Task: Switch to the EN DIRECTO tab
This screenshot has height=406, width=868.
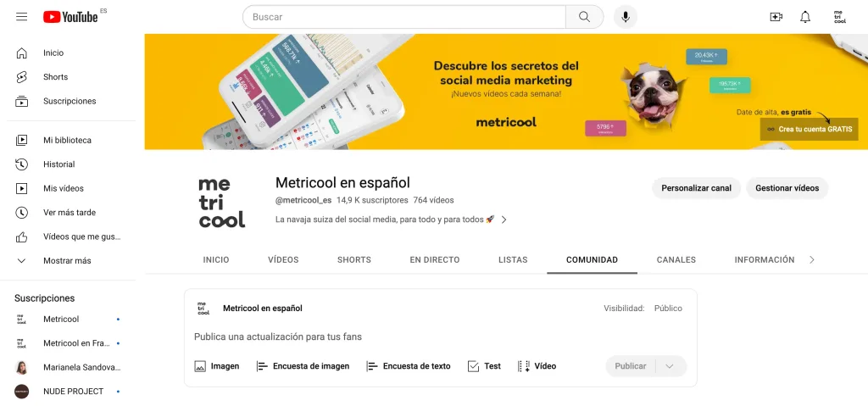Action: [435, 259]
